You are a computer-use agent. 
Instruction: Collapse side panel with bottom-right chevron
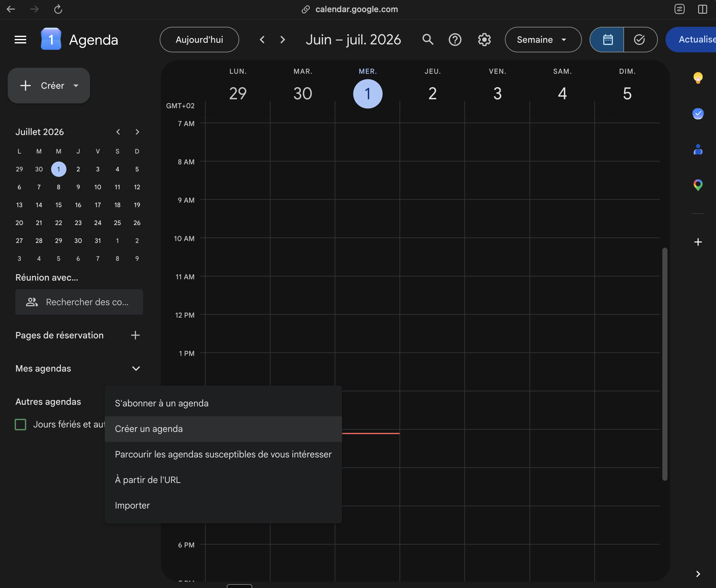[698, 574]
